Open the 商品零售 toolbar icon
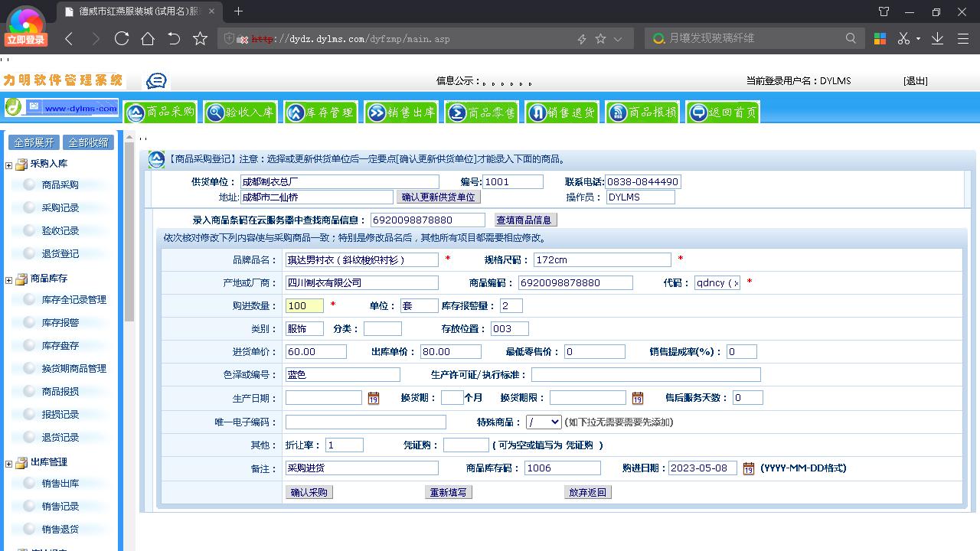Image resolution: width=980 pixels, height=551 pixels. [482, 111]
